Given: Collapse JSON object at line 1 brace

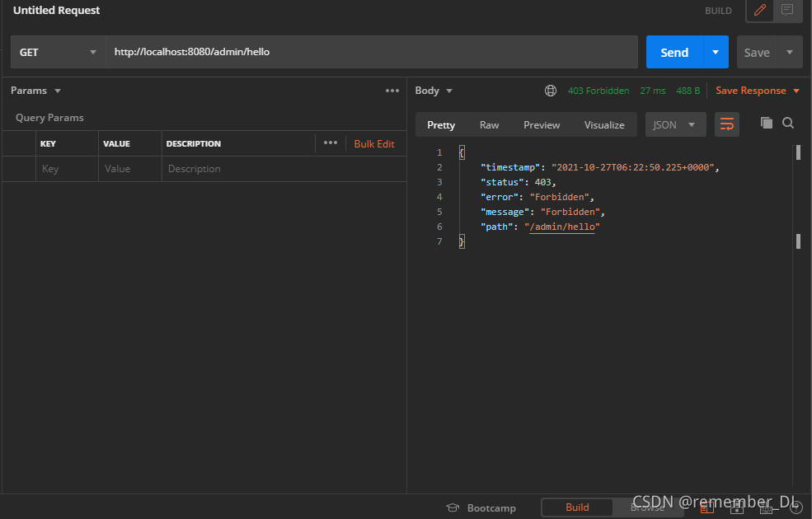Looking at the screenshot, I should tap(462, 152).
